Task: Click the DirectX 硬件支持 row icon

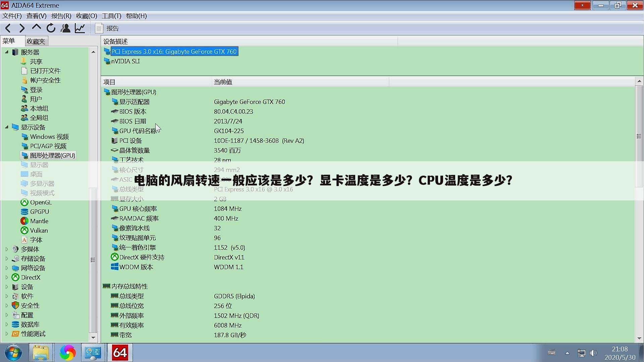Action: [114, 257]
